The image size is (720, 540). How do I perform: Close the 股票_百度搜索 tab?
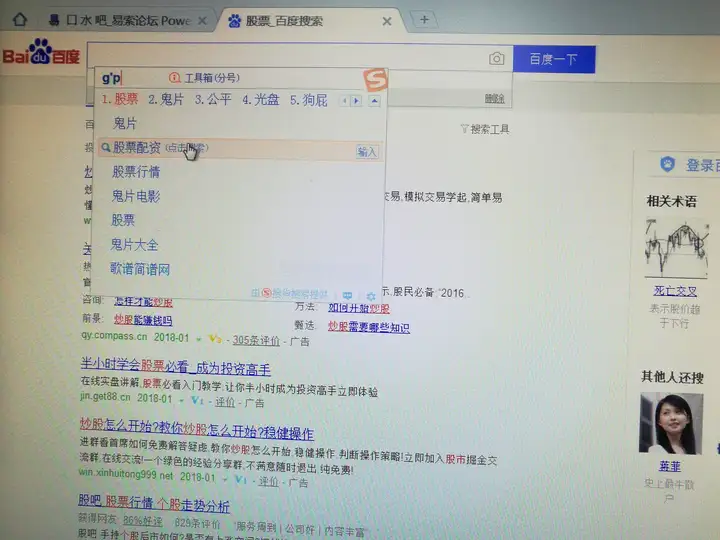tap(387, 21)
